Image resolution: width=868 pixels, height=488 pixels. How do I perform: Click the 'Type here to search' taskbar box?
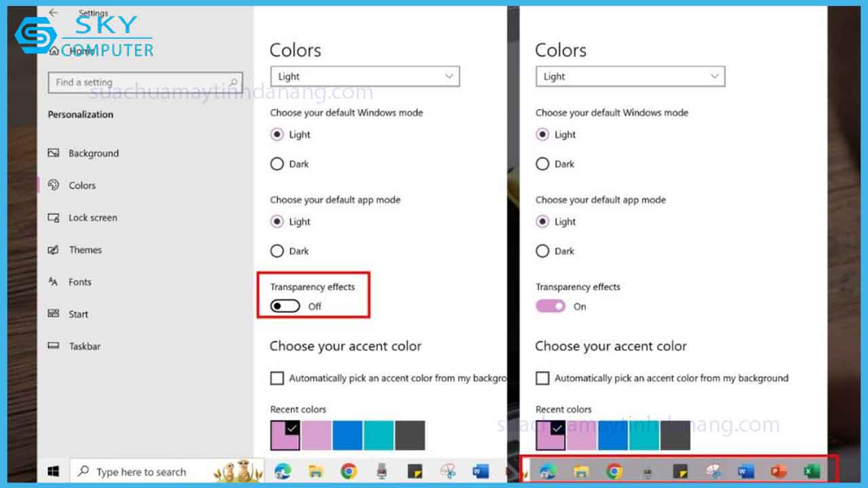140,472
